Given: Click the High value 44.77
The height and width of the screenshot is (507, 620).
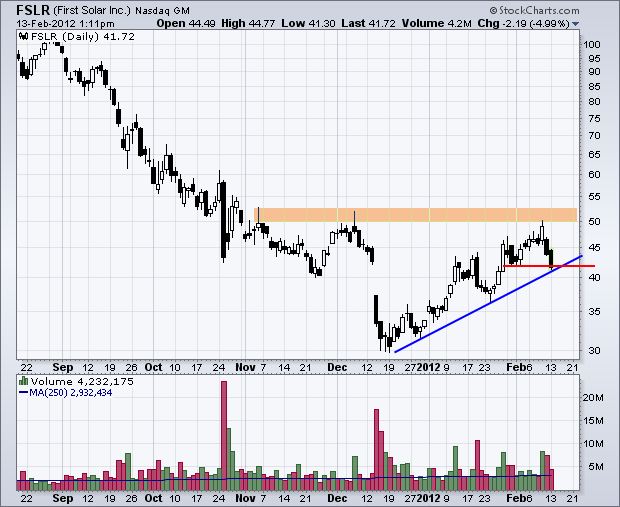Looking at the screenshot, I should pyautogui.click(x=261, y=23).
